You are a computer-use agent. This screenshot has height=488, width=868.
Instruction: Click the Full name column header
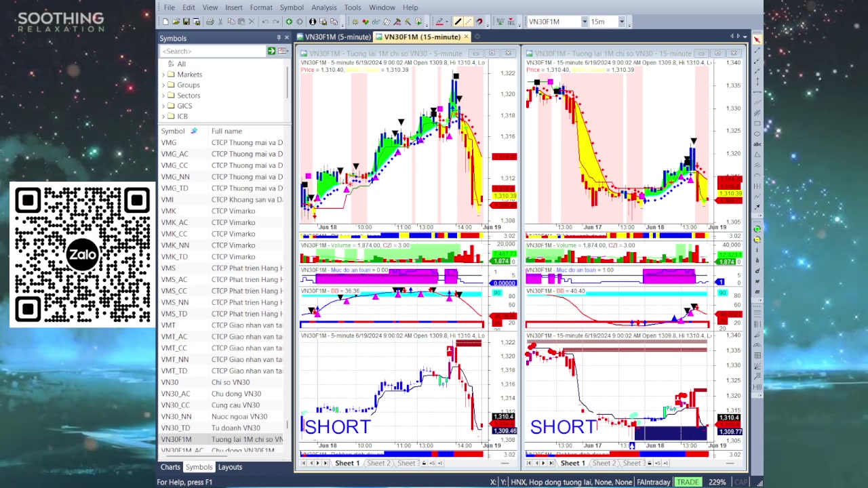(x=226, y=131)
